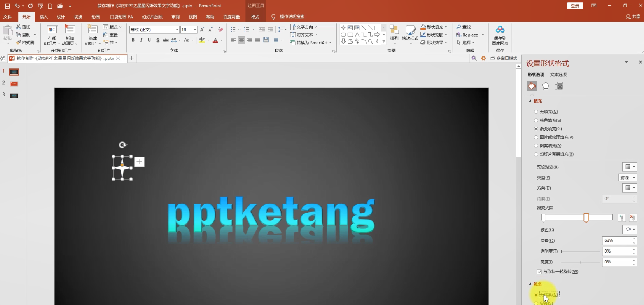Open the font name dropdown 等线 (正文)
Viewport: 644px width, 305px height.
pyautogui.click(x=177, y=30)
